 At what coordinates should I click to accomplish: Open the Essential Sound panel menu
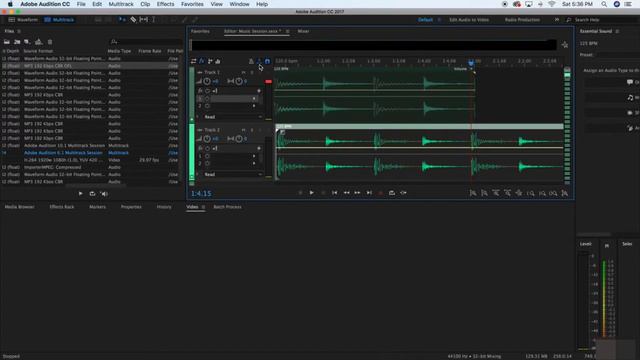[617, 31]
